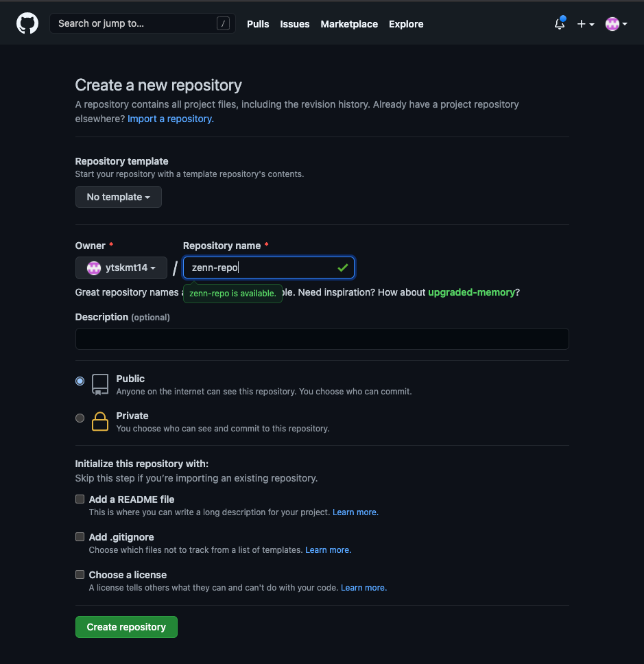
Task: Open Marketplace in the top navigation
Action: pos(349,24)
